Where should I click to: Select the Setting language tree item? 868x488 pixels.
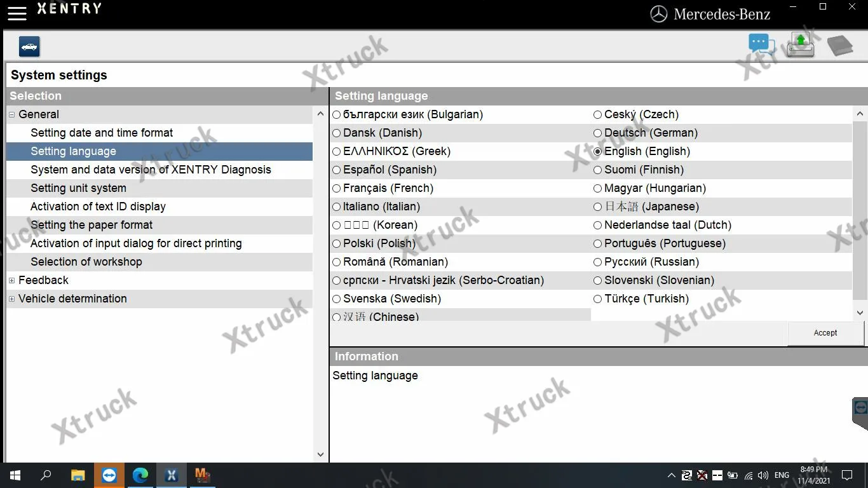pos(159,152)
